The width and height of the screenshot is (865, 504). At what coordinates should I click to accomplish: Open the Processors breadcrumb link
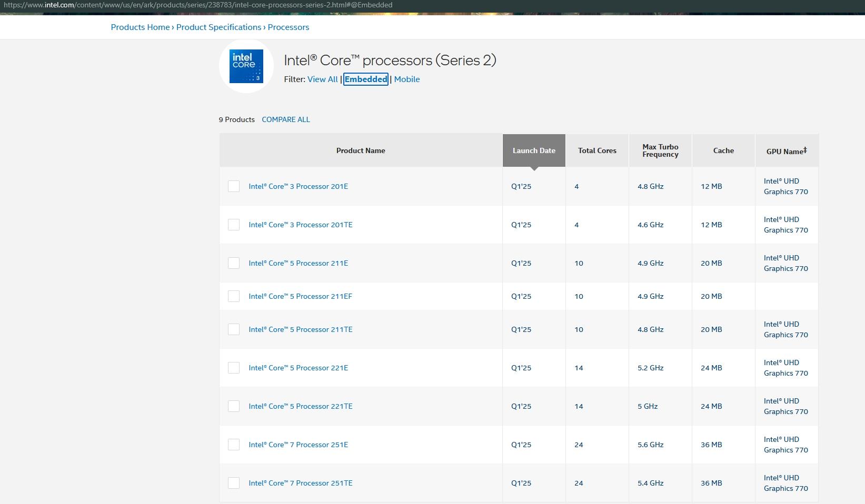288,27
